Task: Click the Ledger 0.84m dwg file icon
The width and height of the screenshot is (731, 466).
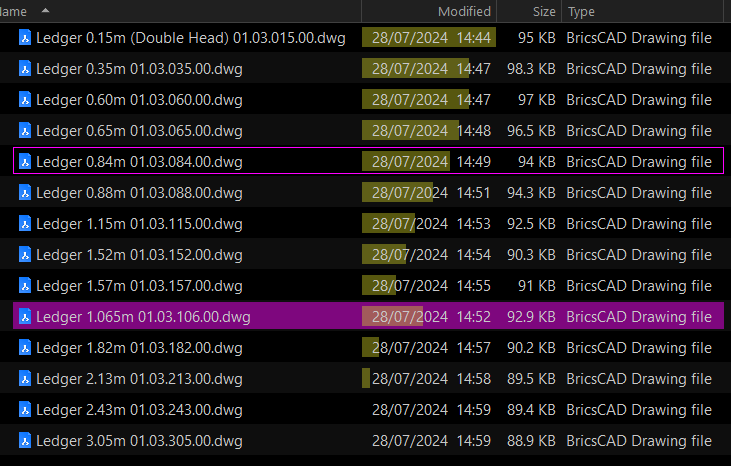Action: (25, 162)
